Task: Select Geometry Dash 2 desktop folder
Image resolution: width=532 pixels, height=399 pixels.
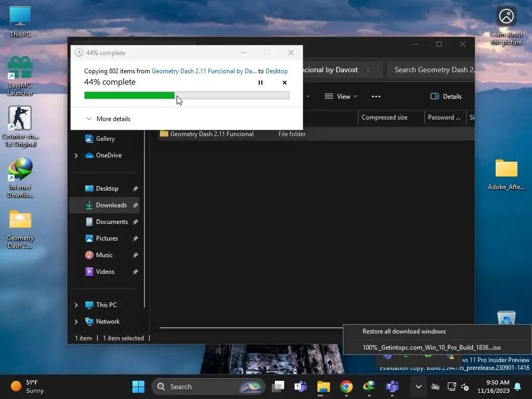Action: click(x=20, y=230)
